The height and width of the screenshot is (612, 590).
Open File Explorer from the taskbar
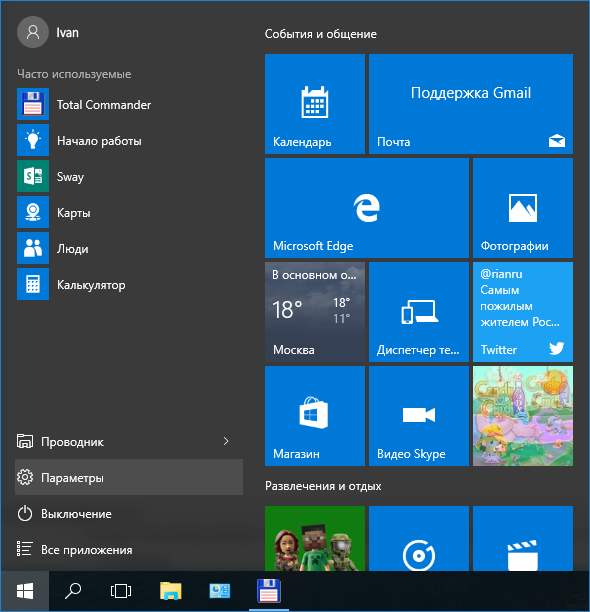pos(171,591)
